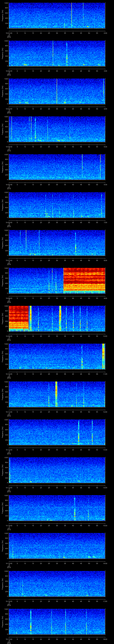The height and width of the screenshot is (644, 114).
Task: Click the '5:00' end time label
Action: (x=105, y=147)
